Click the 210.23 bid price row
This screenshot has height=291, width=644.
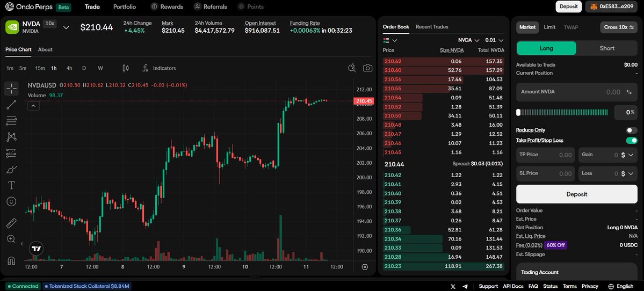pos(444,266)
